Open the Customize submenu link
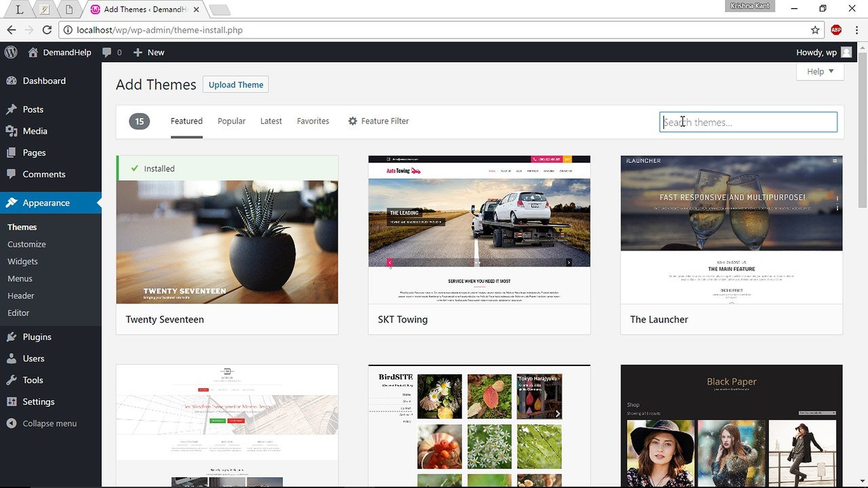868x488 pixels. click(26, 244)
